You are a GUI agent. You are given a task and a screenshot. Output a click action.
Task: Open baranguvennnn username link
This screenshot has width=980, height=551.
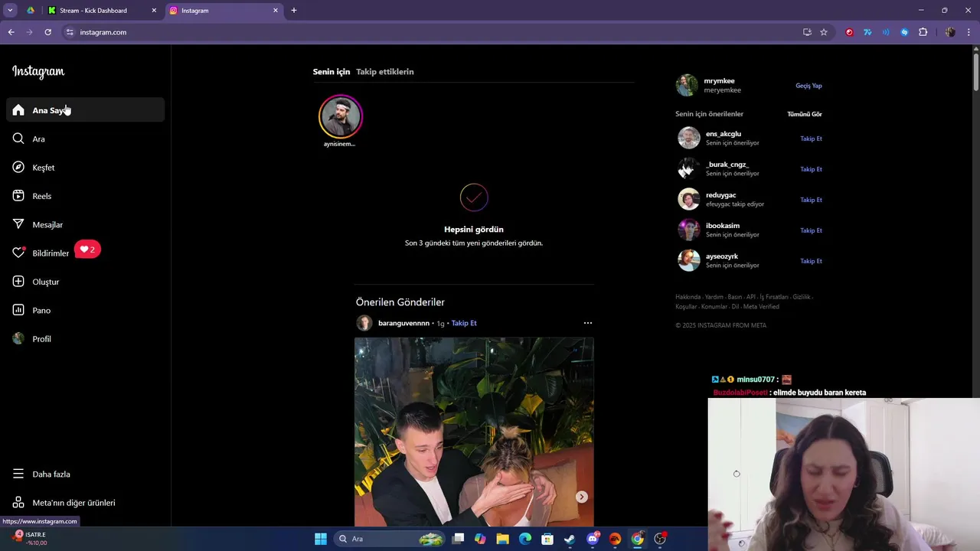(x=403, y=323)
